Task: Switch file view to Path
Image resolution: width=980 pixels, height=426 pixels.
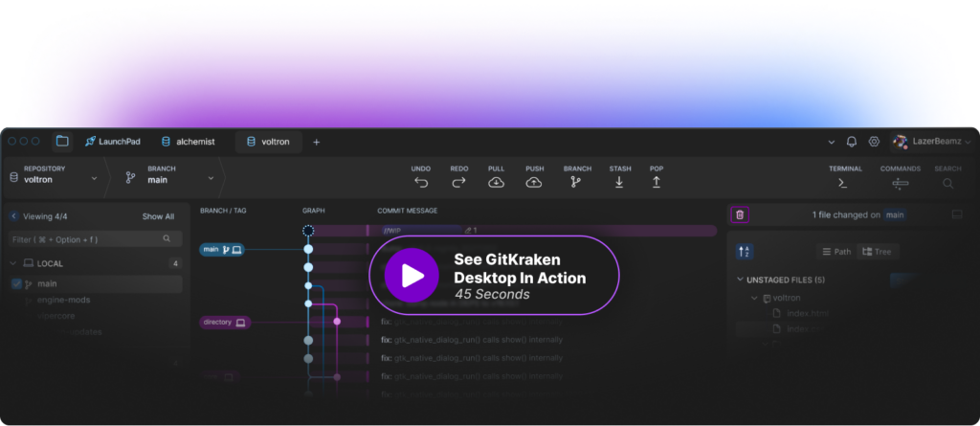Action: [836, 252]
